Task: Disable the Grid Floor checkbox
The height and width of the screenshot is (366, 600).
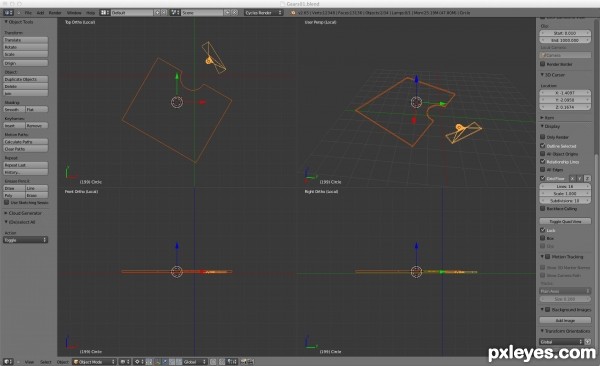Action: tap(543, 178)
